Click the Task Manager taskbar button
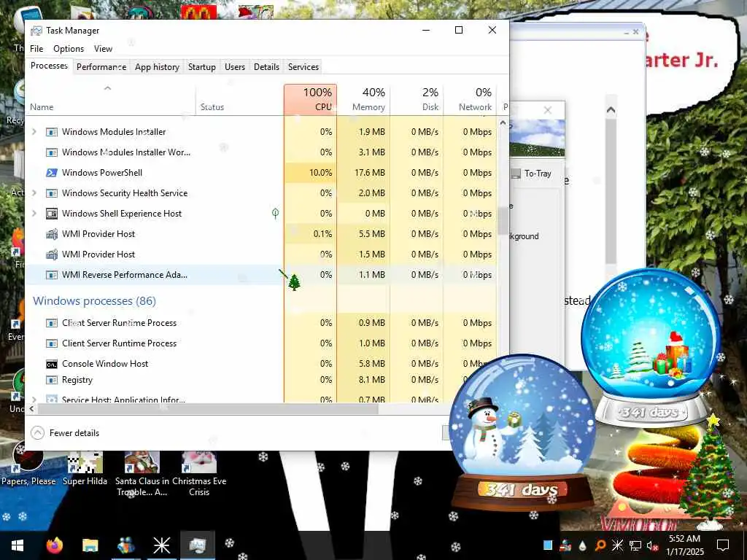 pyautogui.click(x=197, y=545)
